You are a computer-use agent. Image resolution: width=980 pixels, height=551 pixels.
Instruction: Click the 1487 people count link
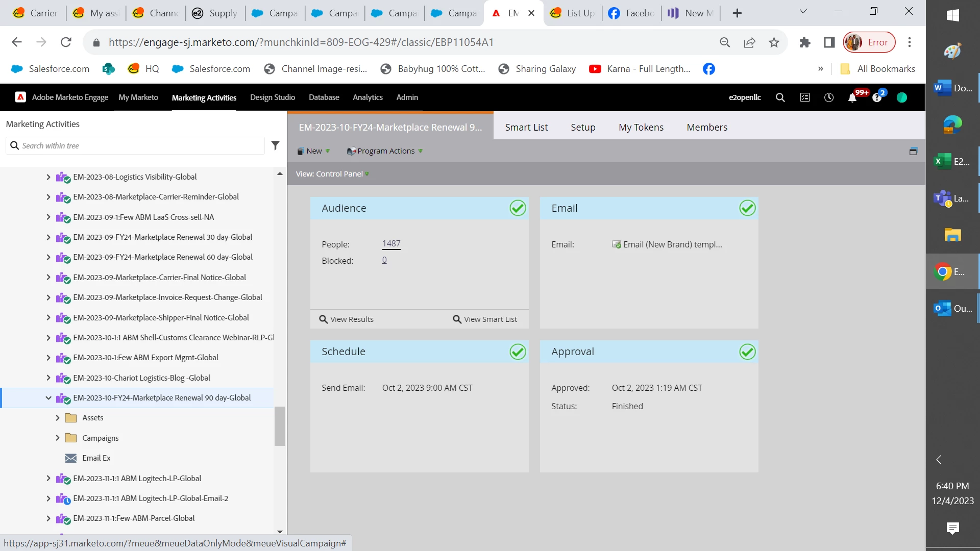(391, 244)
